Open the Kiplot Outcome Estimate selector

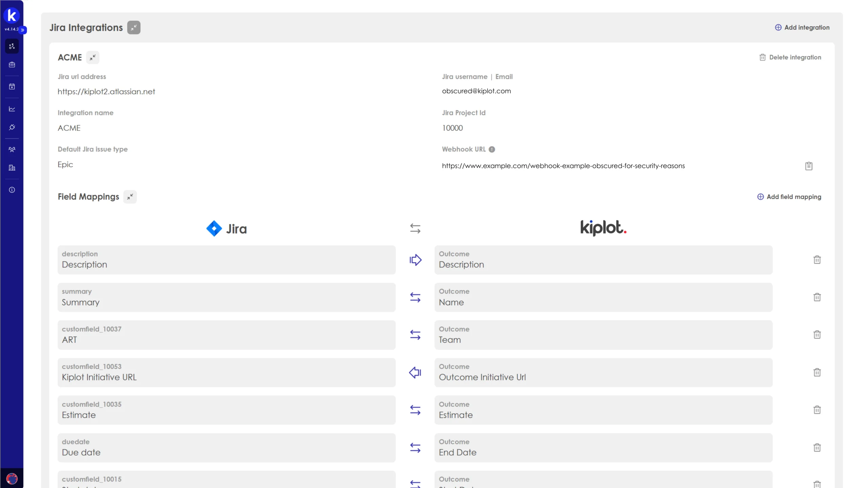coord(604,410)
